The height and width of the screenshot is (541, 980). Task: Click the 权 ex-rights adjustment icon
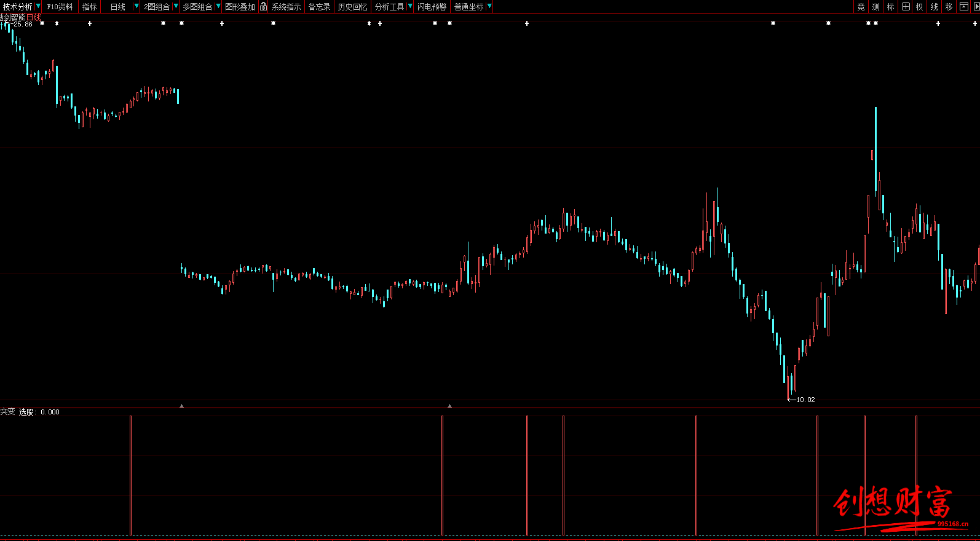pos(920,7)
